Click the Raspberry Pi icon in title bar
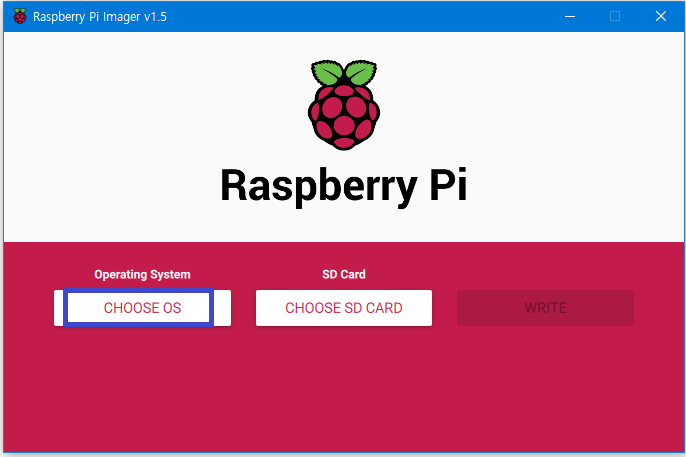 [20, 16]
